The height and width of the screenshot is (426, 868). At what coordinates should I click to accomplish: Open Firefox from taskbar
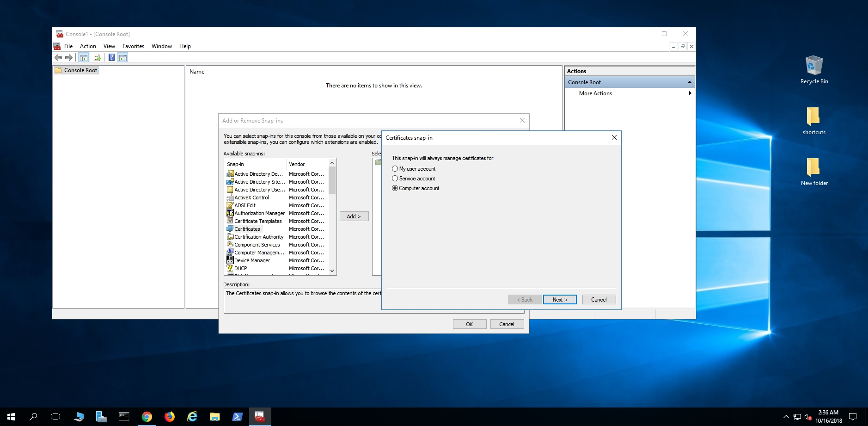point(170,417)
